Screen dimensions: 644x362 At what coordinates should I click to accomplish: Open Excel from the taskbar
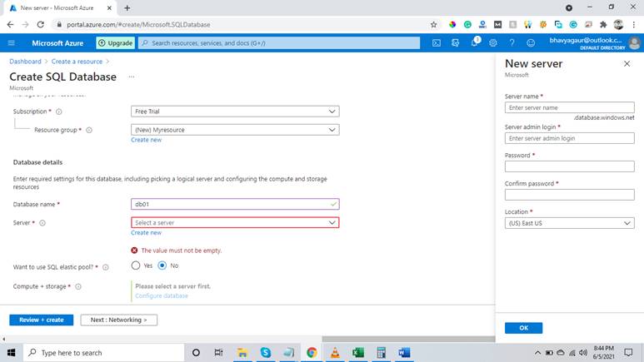[358, 353]
